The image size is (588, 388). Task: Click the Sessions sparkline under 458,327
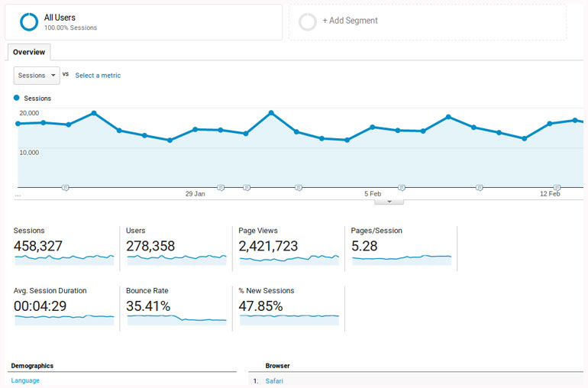pyautogui.click(x=64, y=259)
